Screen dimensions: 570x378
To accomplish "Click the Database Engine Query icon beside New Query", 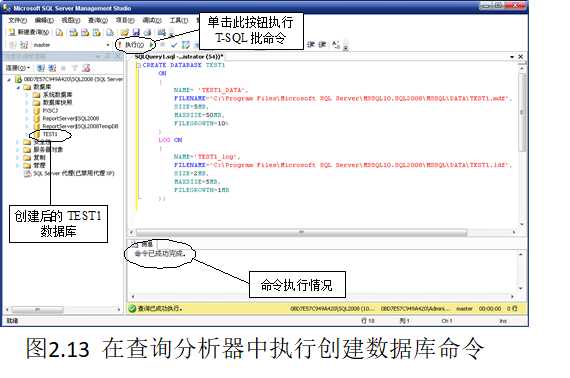I will pyautogui.click(x=60, y=33).
